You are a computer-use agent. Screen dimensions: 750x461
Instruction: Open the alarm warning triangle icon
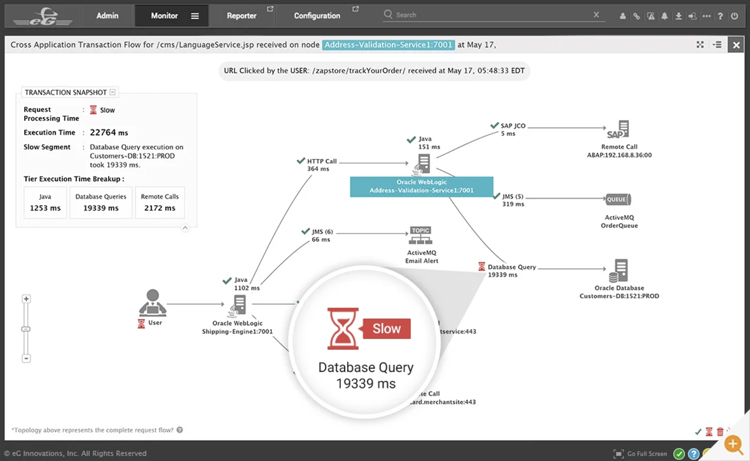click(651, 16)
